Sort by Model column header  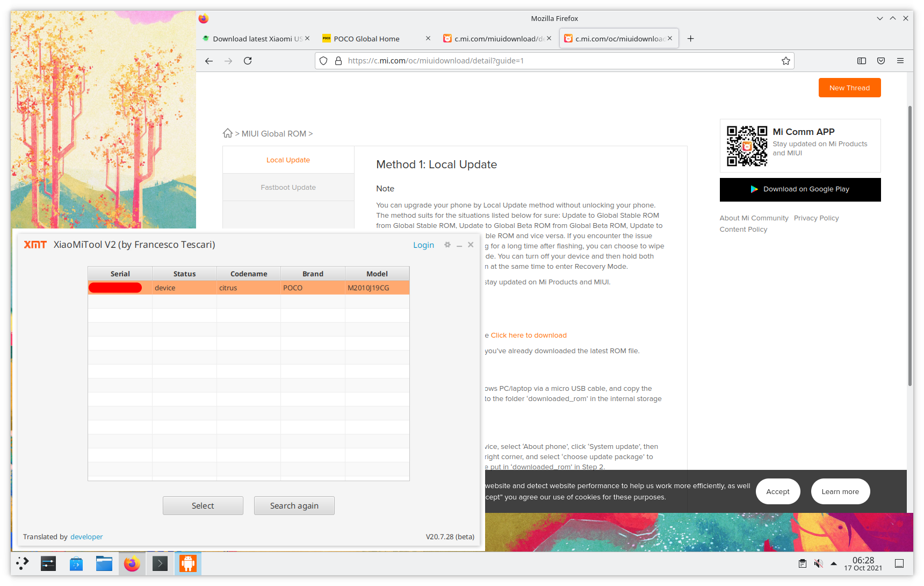point(377,274)
